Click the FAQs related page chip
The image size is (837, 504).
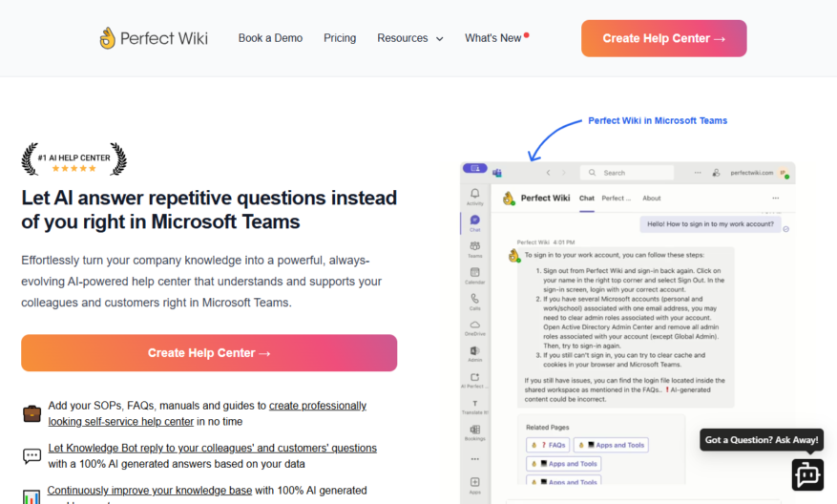point(548,445)
